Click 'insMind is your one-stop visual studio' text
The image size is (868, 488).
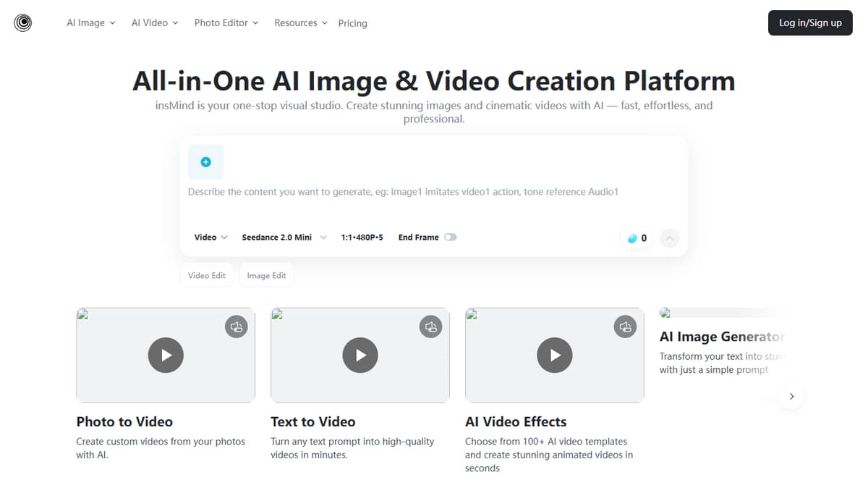coord(434,112)
